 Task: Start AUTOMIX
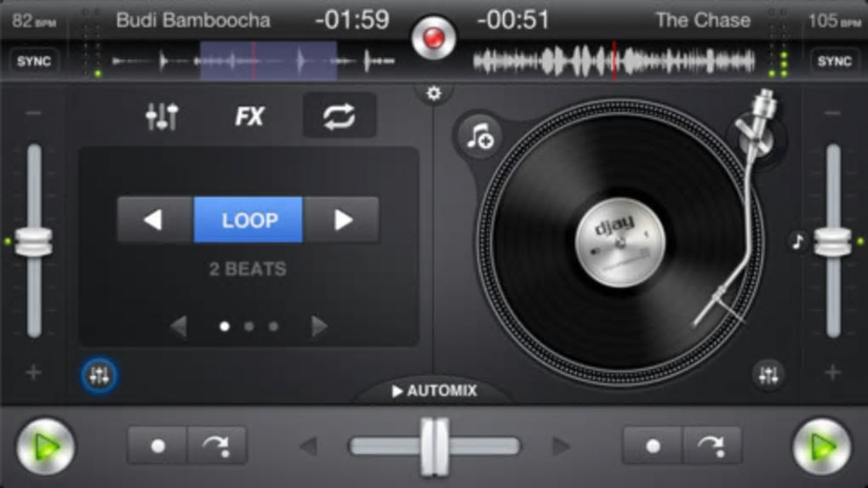pos(434,391)
